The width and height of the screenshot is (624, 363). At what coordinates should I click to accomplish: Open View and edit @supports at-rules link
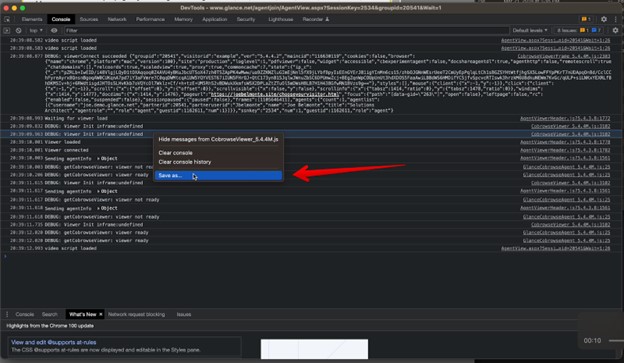[53, 342]
